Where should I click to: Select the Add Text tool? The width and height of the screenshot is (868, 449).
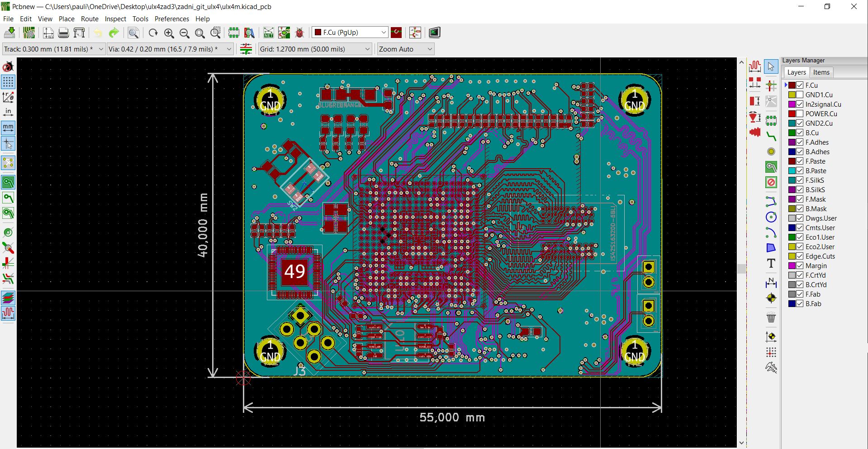(x=771, y=263)
